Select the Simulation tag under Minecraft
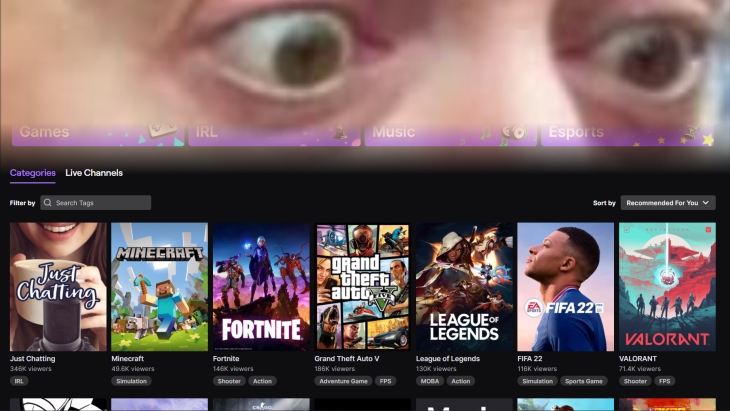Image resolution: width=730 pixels, height=411 pixels. pyautogui.click(x=131, y=381)
